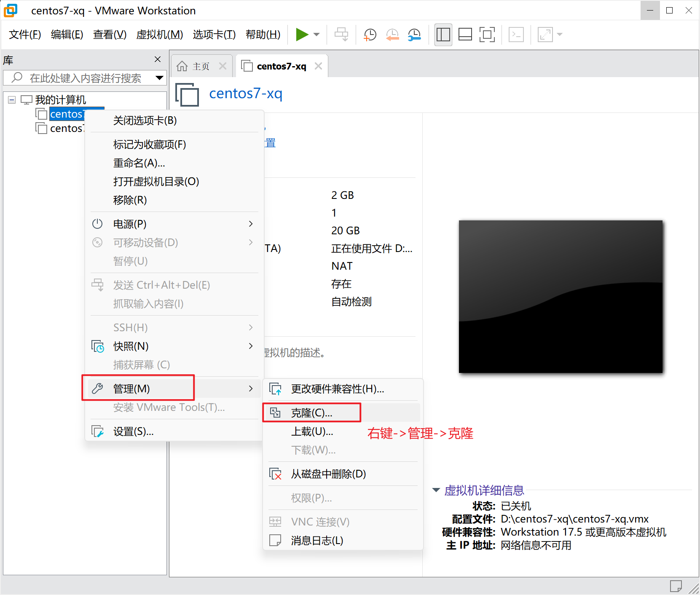Screen dimensions: 700x595
Task: Click Send Ctrl+Alt+Del toolbar icon
Action: [x=341, y=35]
